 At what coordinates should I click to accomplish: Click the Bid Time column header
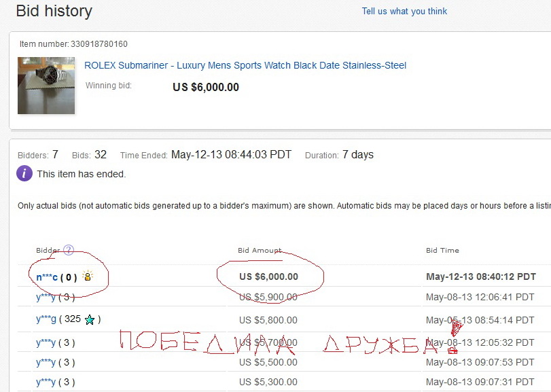(442, 250)
